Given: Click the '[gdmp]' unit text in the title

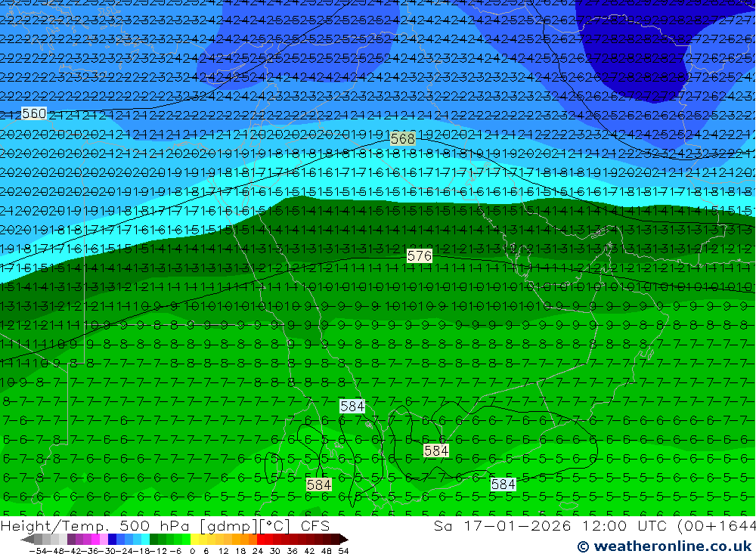Looking at the screenshot, I should (x=228, y=526).
